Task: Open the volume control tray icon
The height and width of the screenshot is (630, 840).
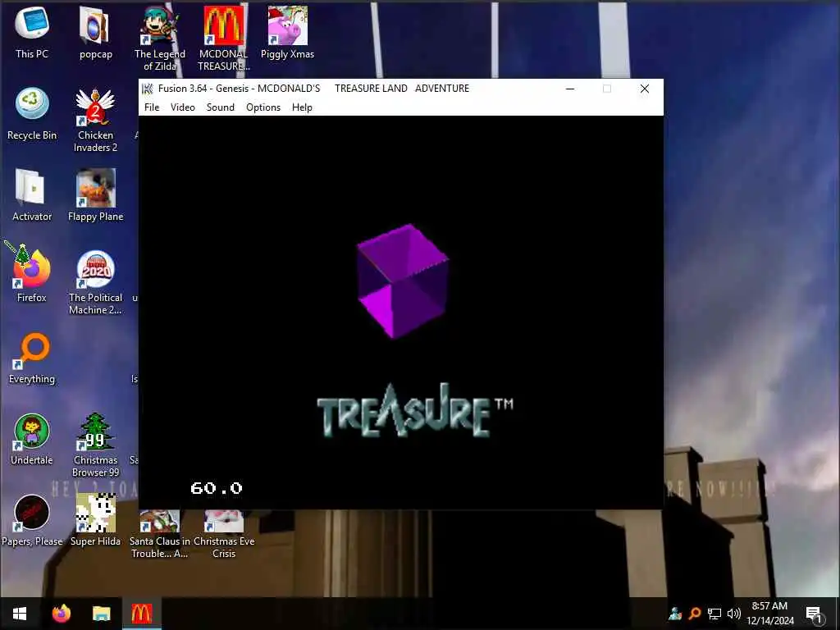Action: click(x=733, y=614)
